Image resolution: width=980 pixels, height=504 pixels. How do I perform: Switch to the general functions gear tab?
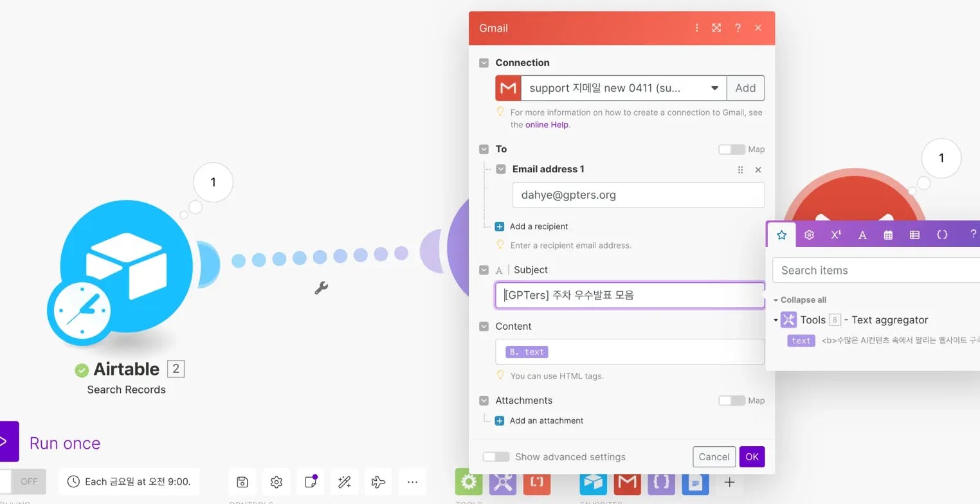tap(809, 235)
